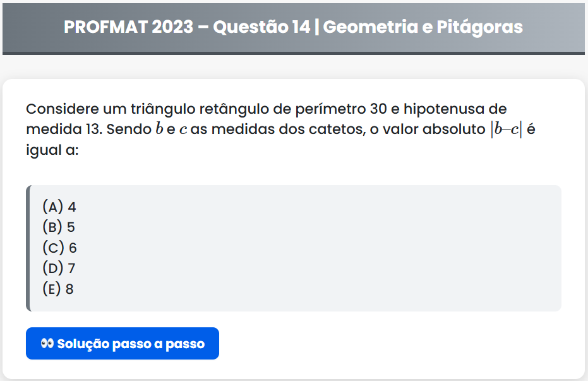
Task: Select answer option (D) 7
Action: click(x=59, y=269)
